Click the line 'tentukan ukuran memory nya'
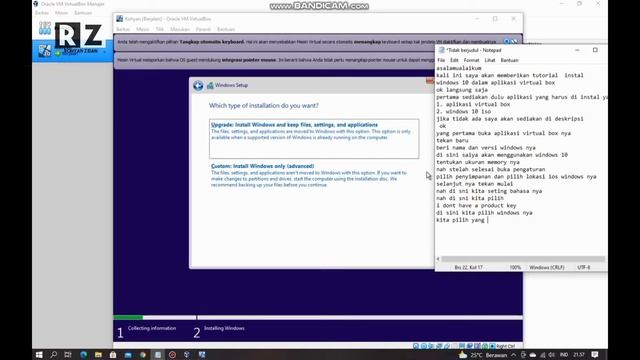Viewport: 640px width, 360px height. pos(478,162)
